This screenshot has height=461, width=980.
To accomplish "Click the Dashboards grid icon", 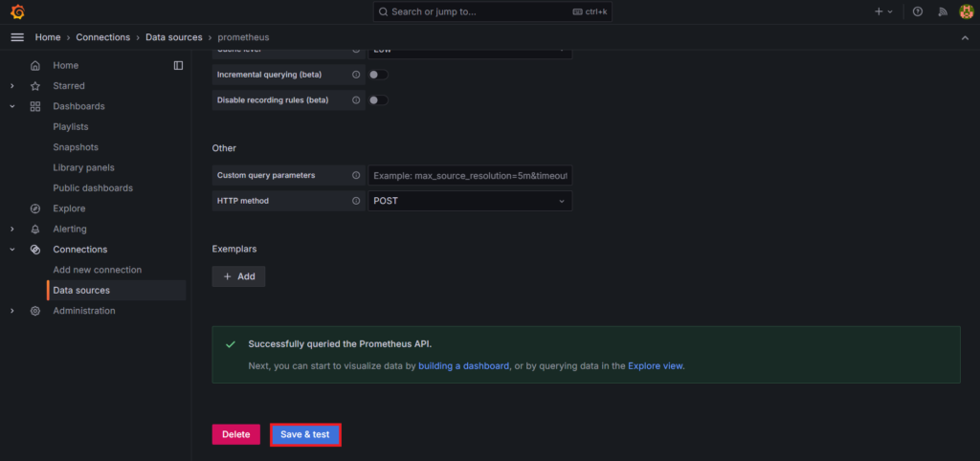I will tap(35, 106).
